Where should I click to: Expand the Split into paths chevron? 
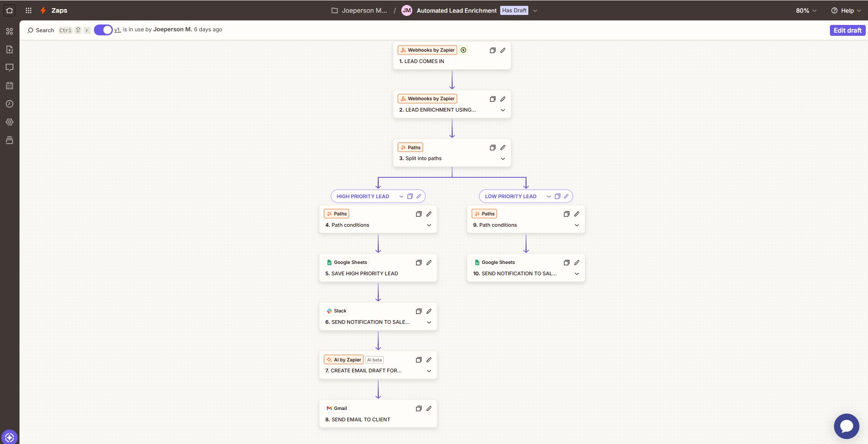[503, 159]
